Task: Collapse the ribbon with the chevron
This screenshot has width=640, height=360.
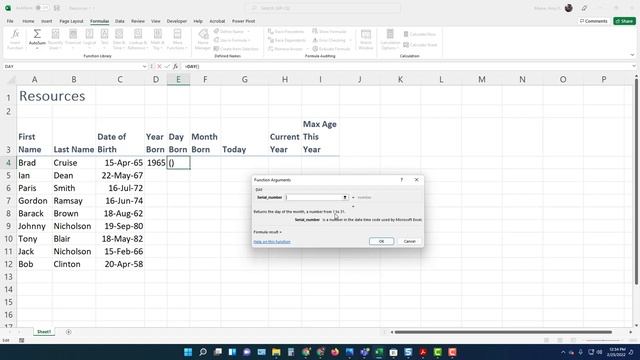Action: pos(632,55)
